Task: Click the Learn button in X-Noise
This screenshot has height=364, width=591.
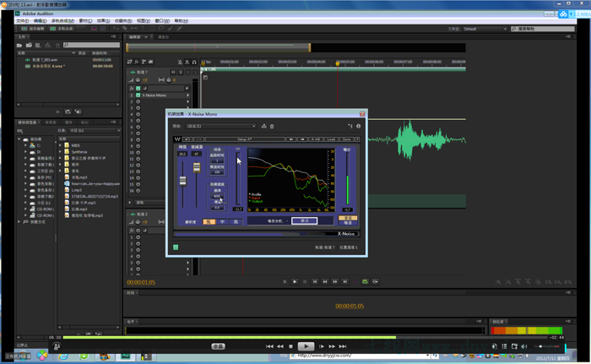Action: point(304,221)
